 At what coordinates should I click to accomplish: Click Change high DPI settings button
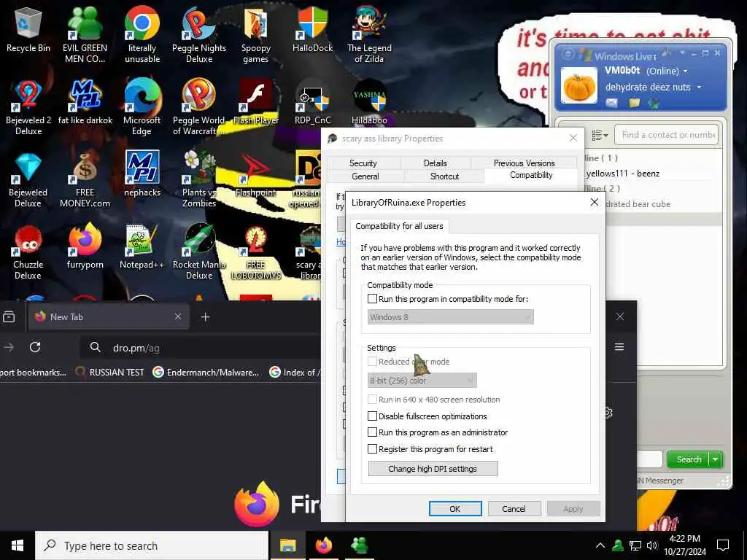coord(433,469)
